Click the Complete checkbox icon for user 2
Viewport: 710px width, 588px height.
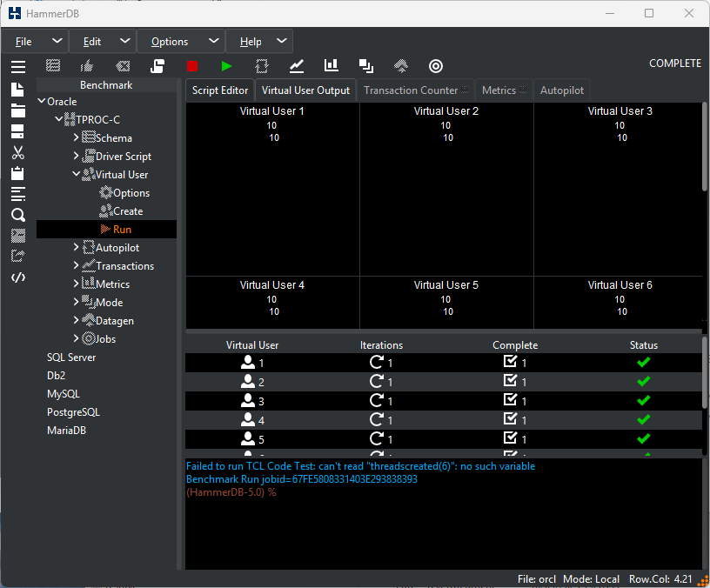pos(510,380)
